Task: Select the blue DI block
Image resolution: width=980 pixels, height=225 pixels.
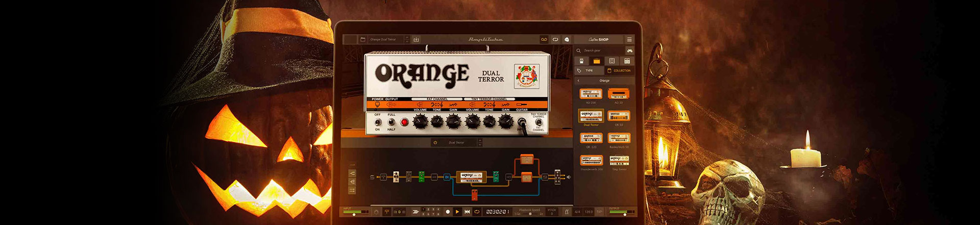Action: tap(447, 177)
